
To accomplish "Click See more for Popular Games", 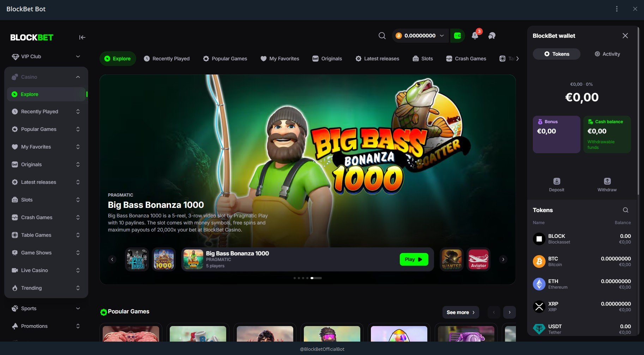I will coord(461,312).
